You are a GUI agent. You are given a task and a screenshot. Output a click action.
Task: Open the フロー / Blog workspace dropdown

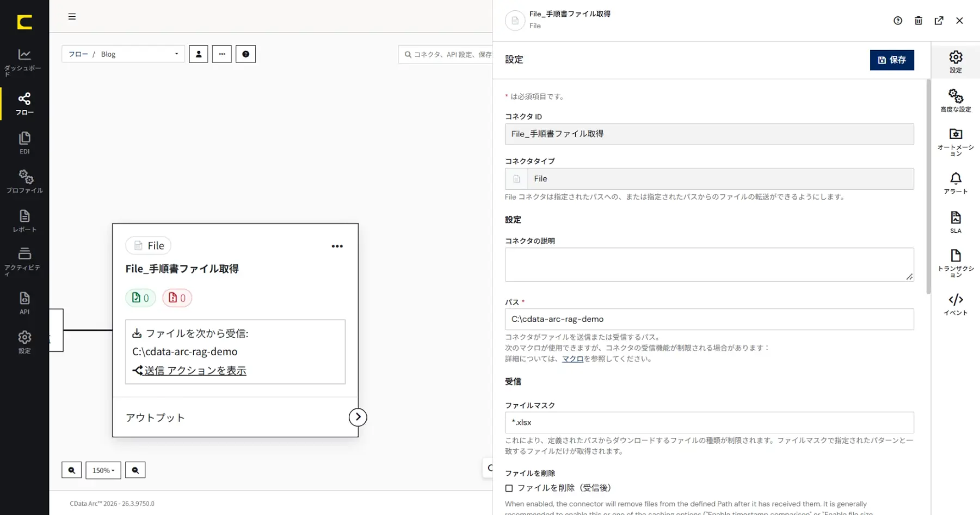[x=124, y=54]
